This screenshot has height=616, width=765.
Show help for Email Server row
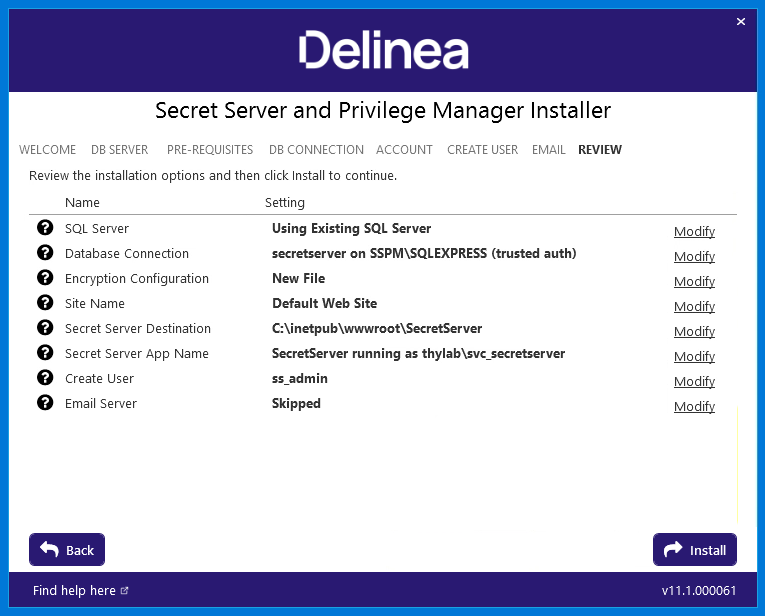(x=45, y=402)
